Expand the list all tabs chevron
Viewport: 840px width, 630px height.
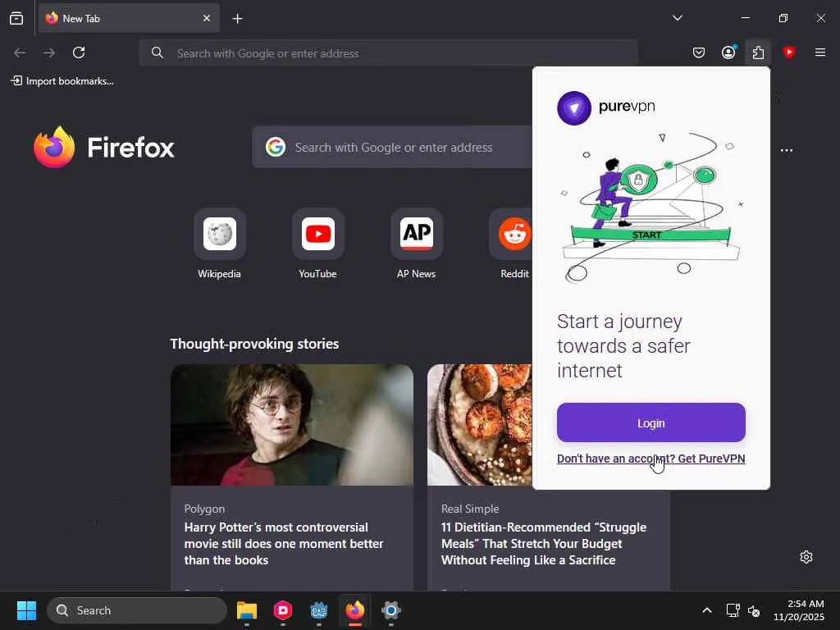[x=677, y=18]
